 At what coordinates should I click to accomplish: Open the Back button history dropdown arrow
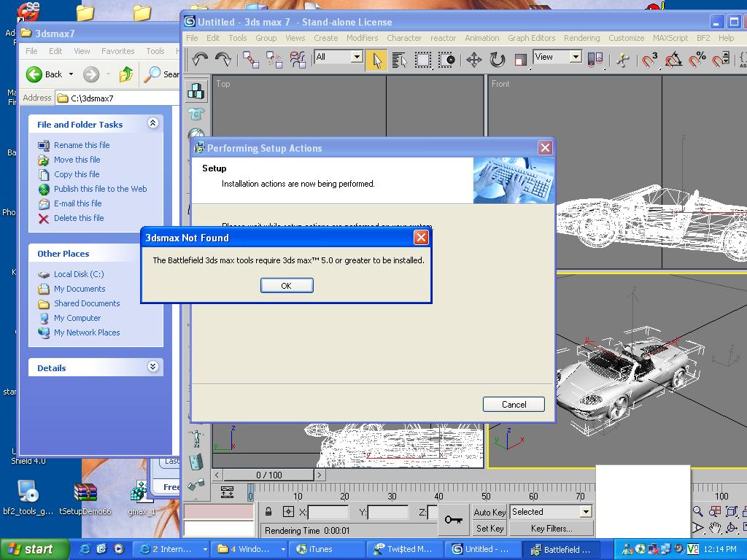point(71,74)
